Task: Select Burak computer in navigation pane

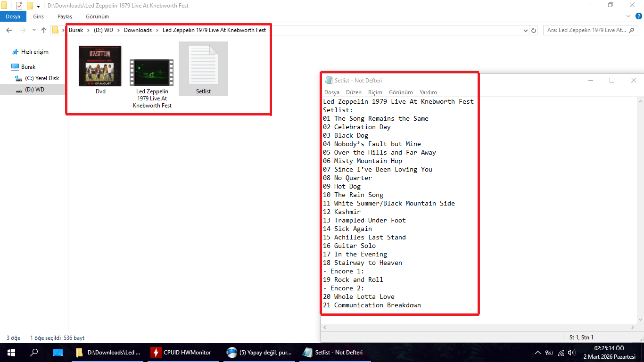Action: coord(24,67)
